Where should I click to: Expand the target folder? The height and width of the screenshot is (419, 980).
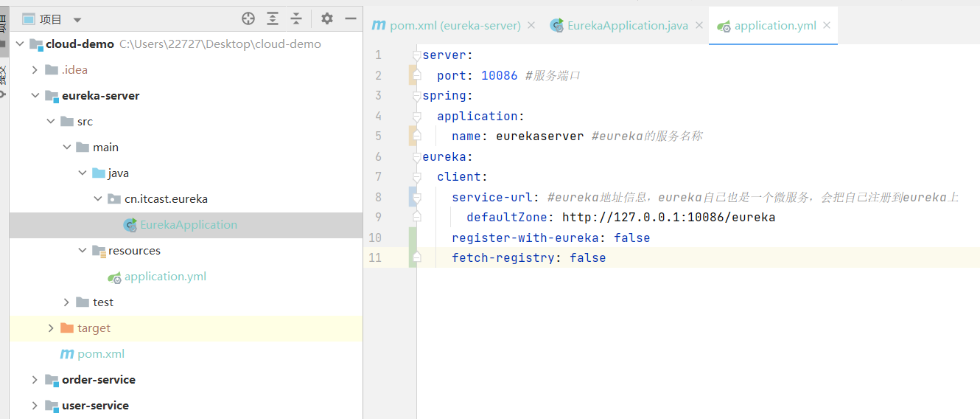[50, 328]
